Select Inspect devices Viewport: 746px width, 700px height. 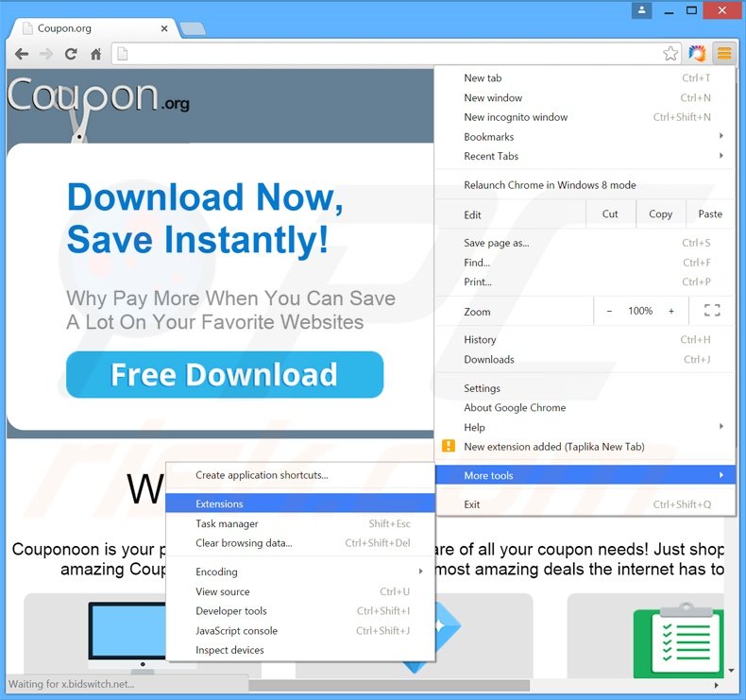[x=300, y=650]
